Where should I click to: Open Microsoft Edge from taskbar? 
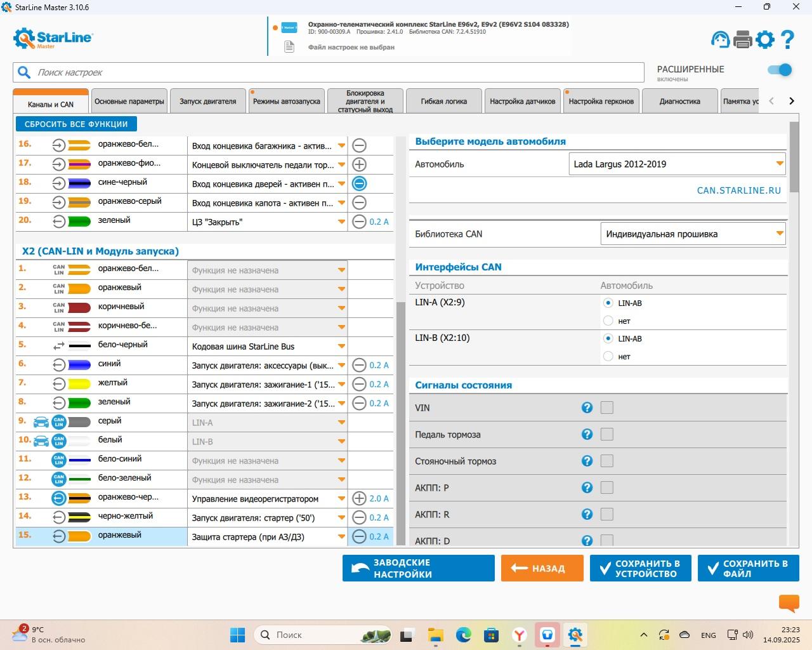(464, 635)
